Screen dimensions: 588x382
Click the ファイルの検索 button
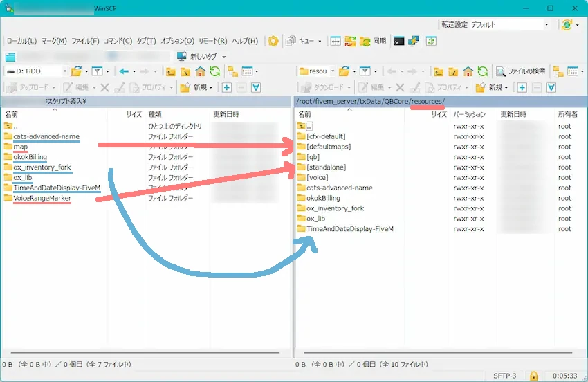521,71
